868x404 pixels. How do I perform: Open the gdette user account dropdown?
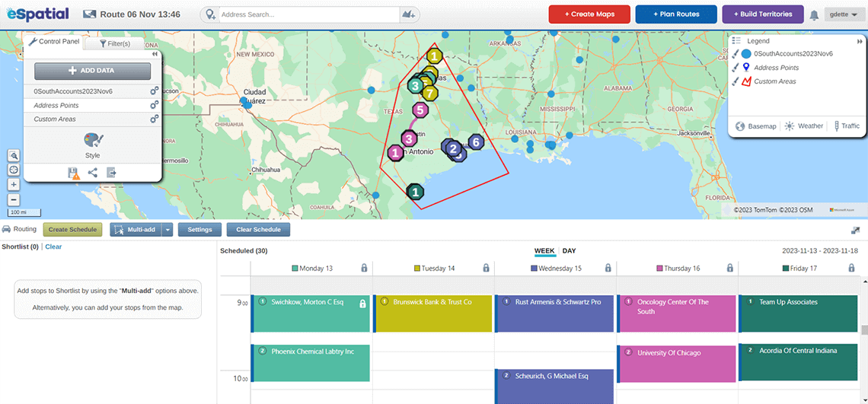845,14
